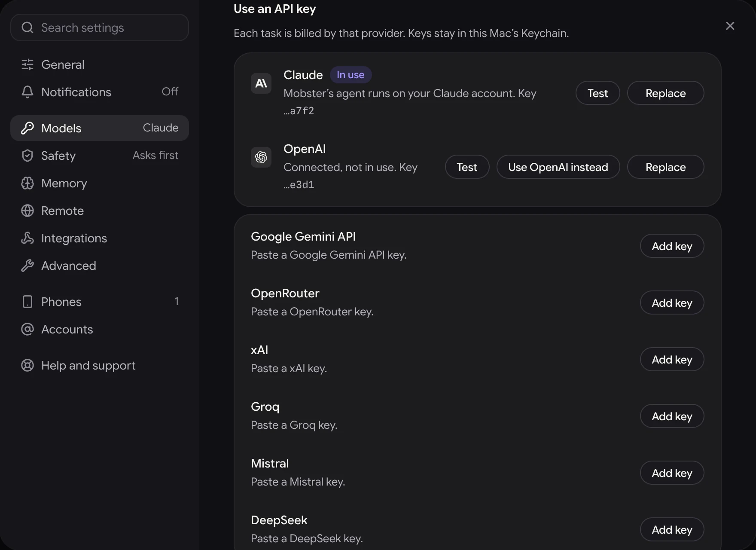756x550 pixels.
Task: Add key for DeepSeek
Action: 672,529
